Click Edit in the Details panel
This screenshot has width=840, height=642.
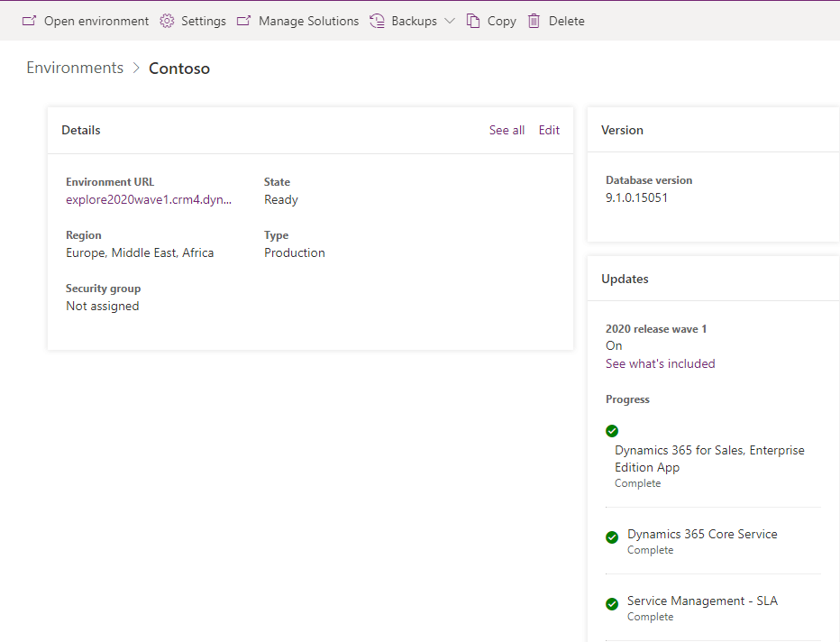click(549, 130)
